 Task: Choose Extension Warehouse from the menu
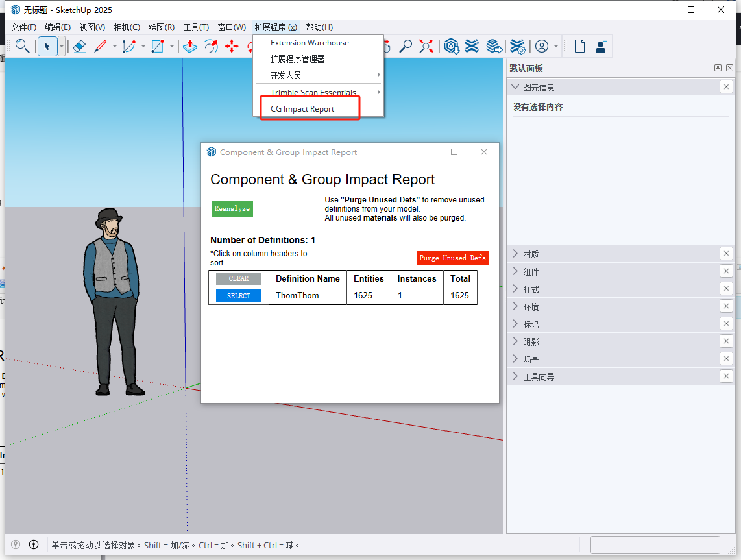(x=319, y=43)
